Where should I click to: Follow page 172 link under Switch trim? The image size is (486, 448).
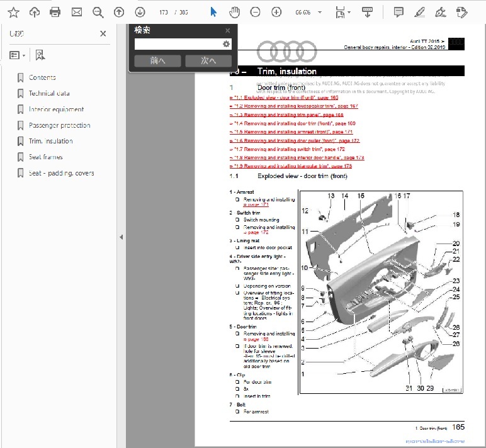click(256, 232)
